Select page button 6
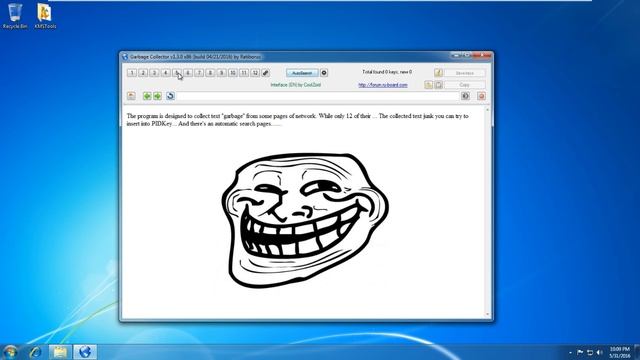 188,73
